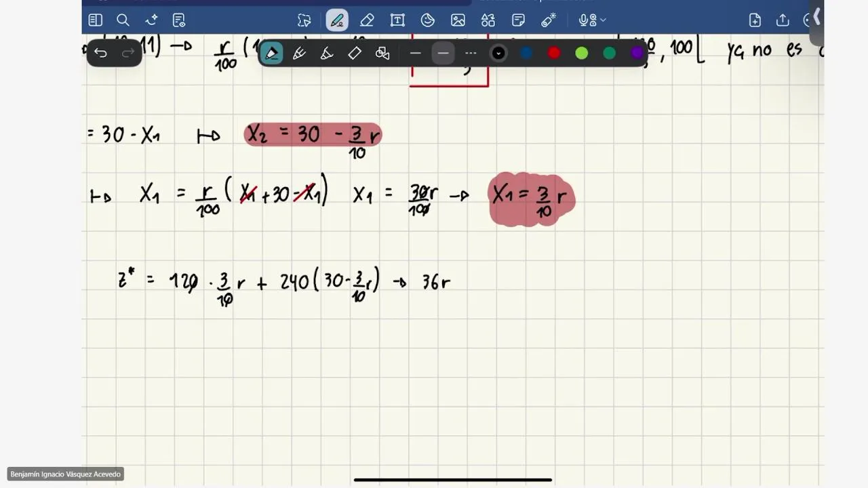
Task: Choose the fountain pen style
Action: [272, 53]
